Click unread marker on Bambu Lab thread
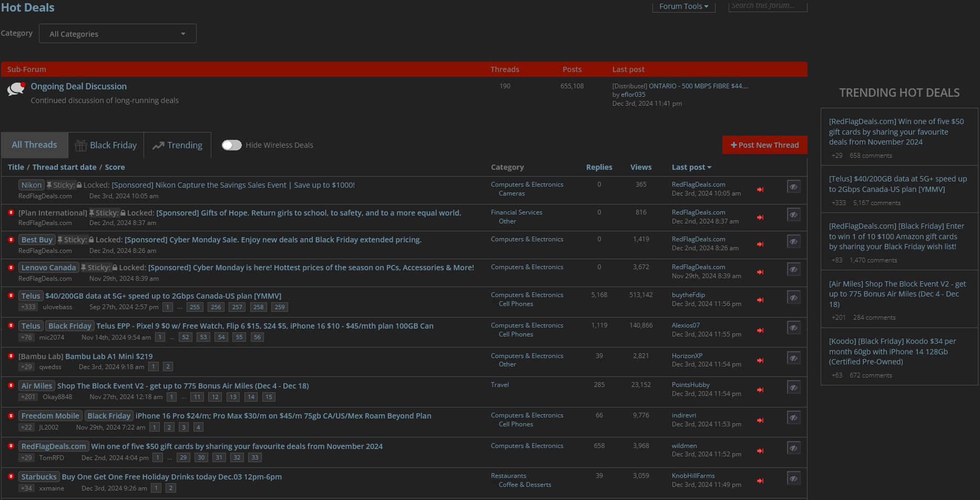980x500 pixels. [x=11, y=356]
